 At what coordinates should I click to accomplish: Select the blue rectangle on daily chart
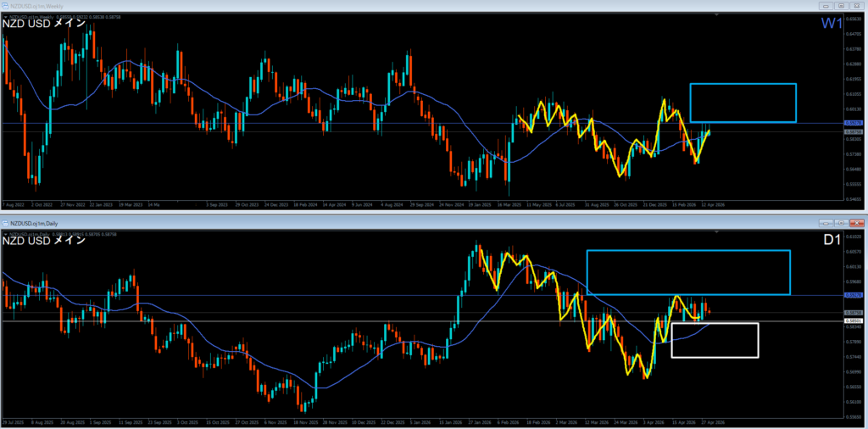pos(687,251)
